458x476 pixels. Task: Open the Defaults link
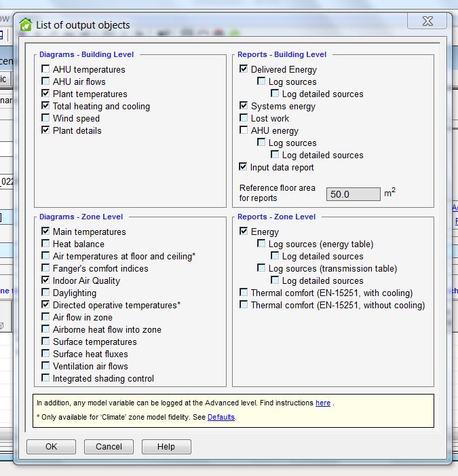click(x=221, y=417)
